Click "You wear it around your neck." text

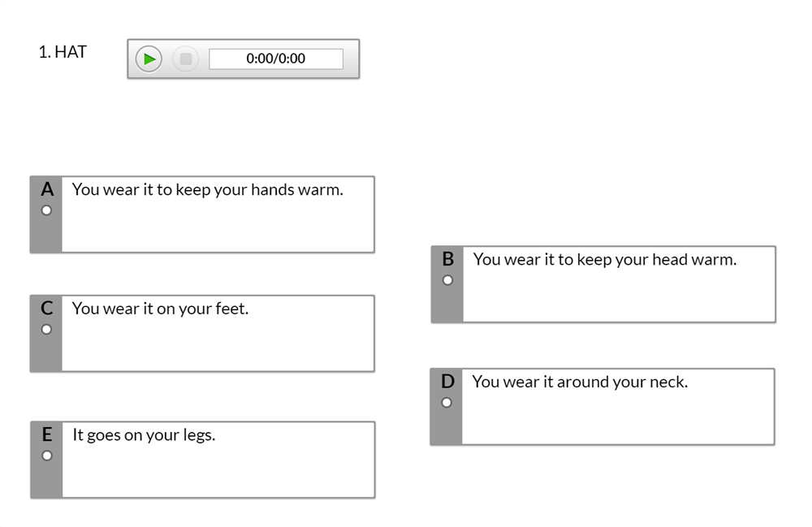579,382
